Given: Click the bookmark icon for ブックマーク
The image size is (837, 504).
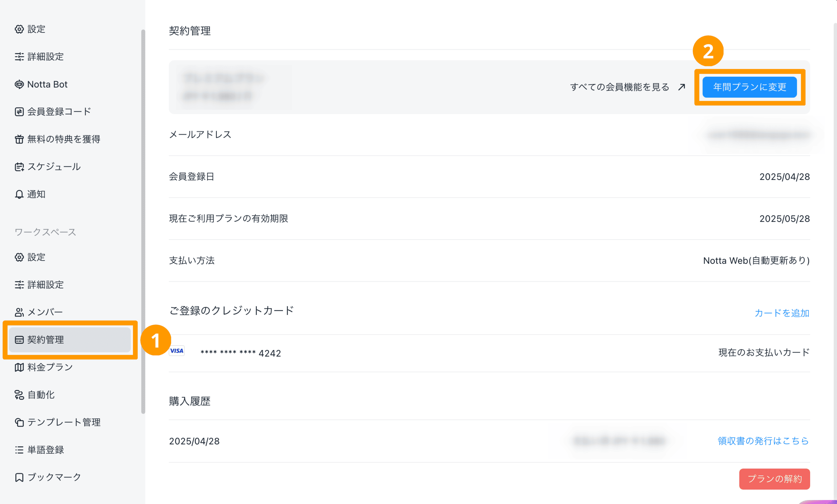Looking at the screenshot, I should pos(19,477).
